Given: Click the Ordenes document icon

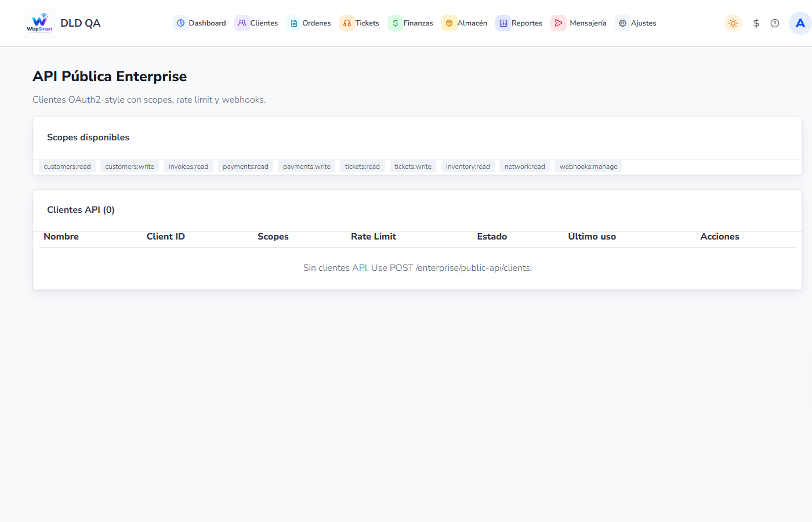Looking at the screenshot, I should point(294,23).
